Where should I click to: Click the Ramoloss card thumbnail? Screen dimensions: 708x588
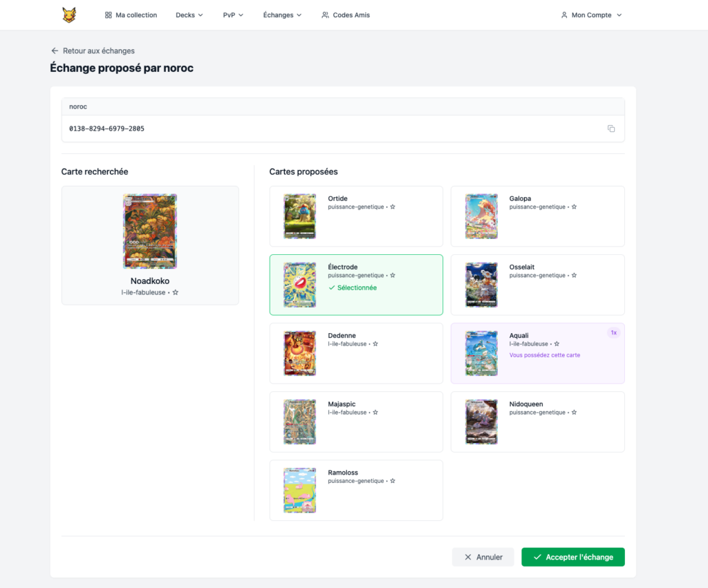click(x=300, y=491)
